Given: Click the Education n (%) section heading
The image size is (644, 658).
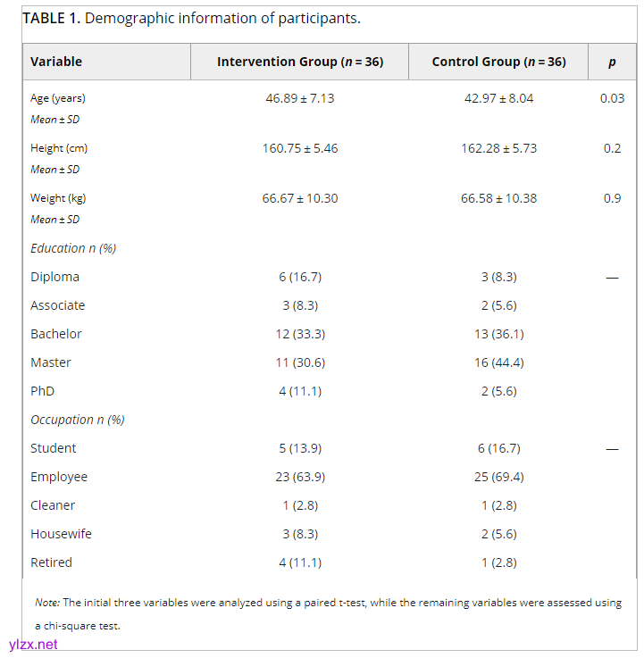Looking at the screenshot, I should pyautogui.click(x=73, y=248).
